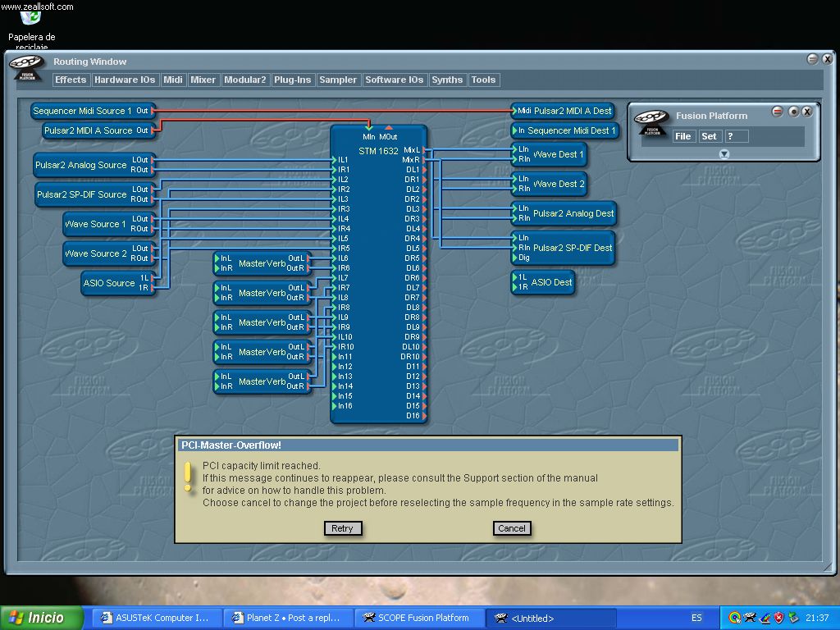Viewport: 840px width, 630px height.
Task: Open the Inicio start menu
Action: coord(41,618)
